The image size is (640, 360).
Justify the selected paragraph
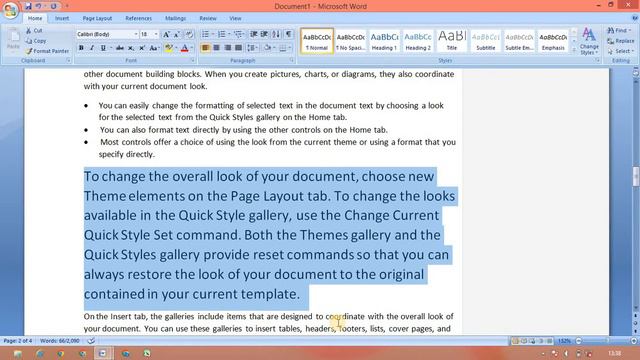(238, 48)
